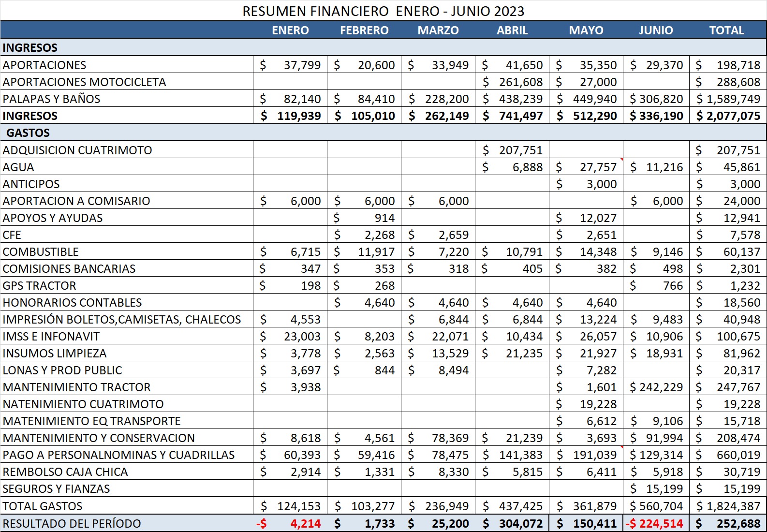Click the ABRIL result value 304,072

pos(521,523)
